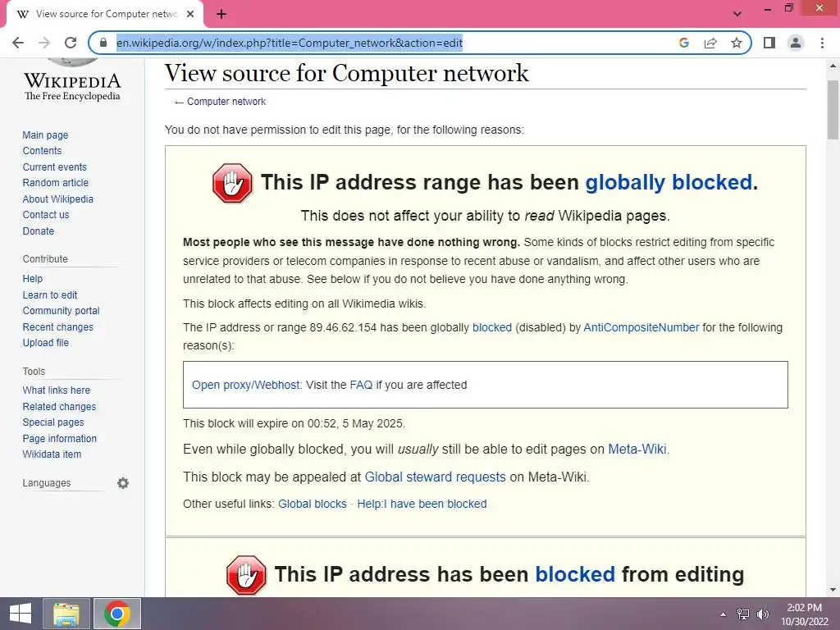The height and width of the screenshot is (630, 840).
Task: Open Community portal link
Action: (x=61, y=311)
